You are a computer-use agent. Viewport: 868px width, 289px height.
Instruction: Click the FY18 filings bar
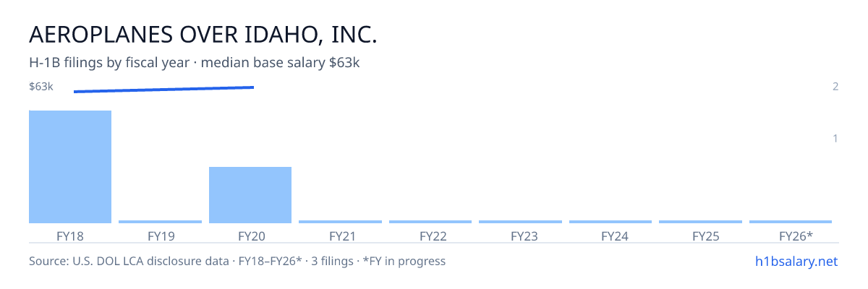point(70,167)
